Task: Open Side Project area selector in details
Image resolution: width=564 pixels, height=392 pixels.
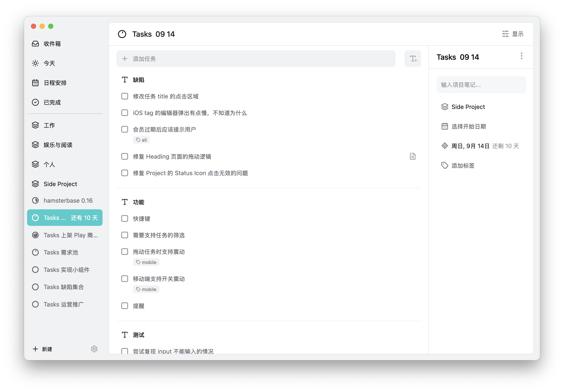Action: pyautogui.click(x=468, y=107)
